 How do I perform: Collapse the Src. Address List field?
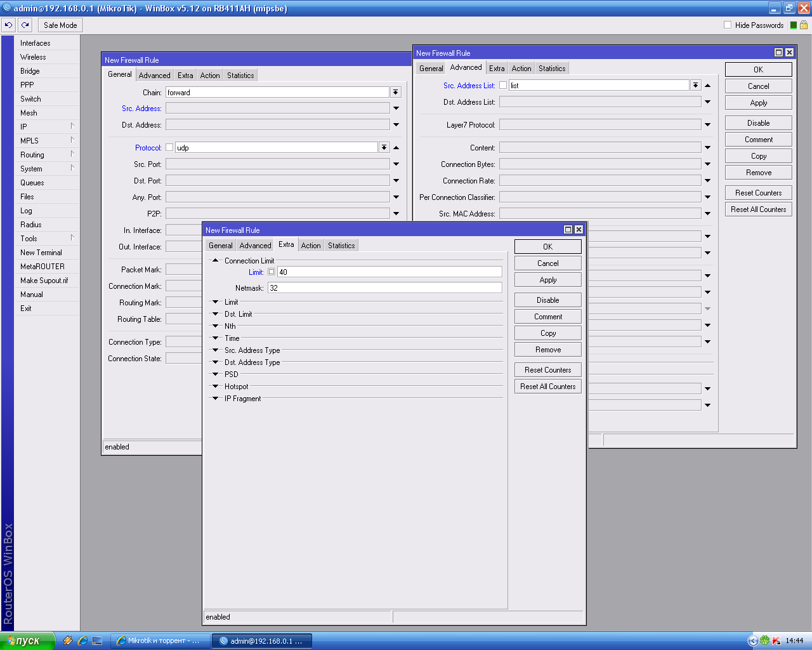pos(707,85)
